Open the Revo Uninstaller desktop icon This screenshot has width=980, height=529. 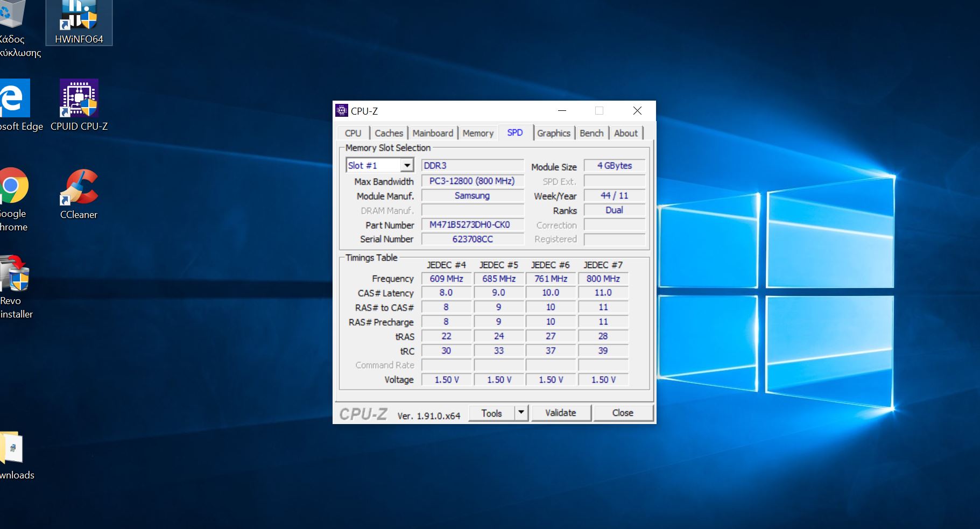click(x=15, y=286)
